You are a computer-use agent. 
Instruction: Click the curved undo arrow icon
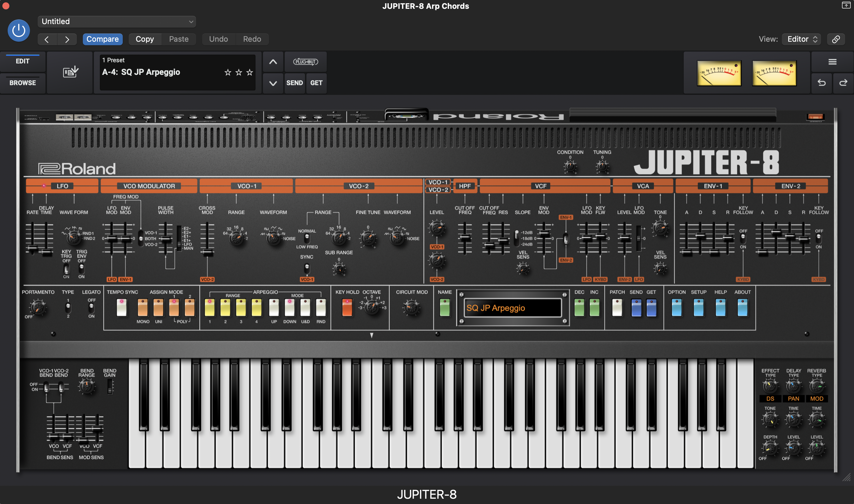pyautogui.click(x=821, y=83)
